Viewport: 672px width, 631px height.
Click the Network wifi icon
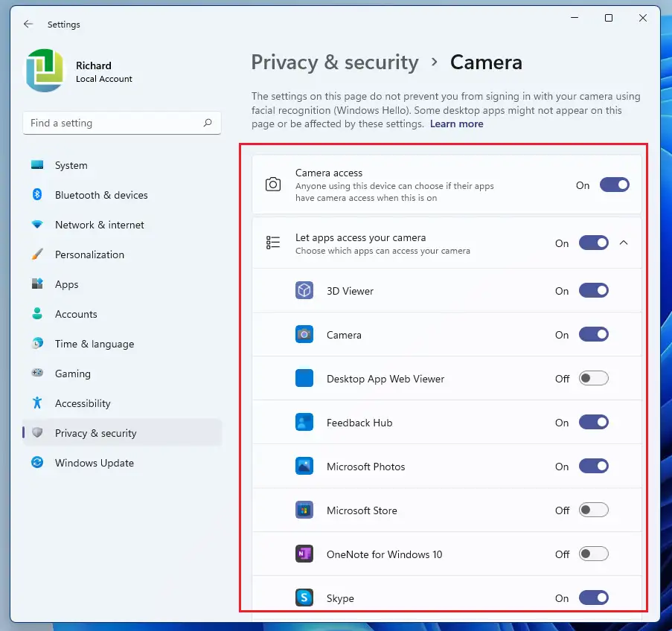point(37,225)
